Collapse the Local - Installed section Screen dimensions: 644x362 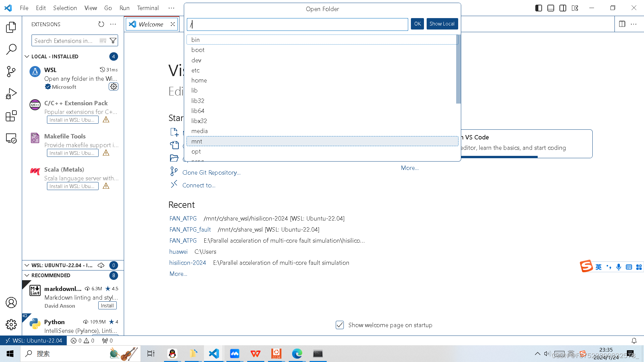click(27, 56)
